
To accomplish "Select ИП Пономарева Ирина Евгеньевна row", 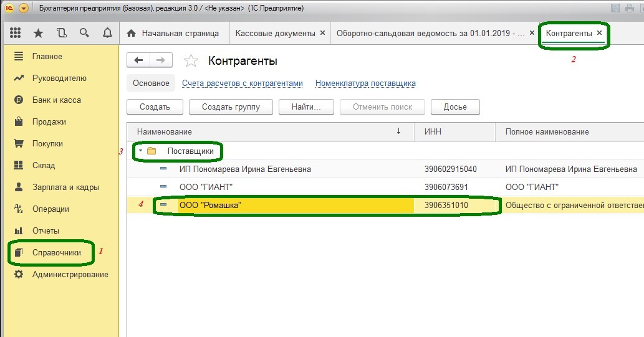I will pos(385,169).
